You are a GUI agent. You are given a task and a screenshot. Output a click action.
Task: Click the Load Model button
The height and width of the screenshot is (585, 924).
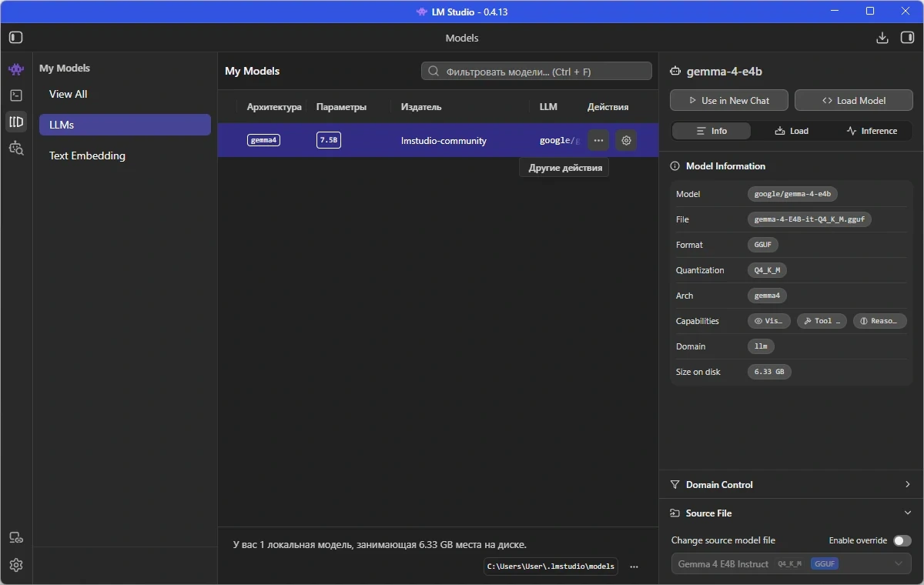853,101
